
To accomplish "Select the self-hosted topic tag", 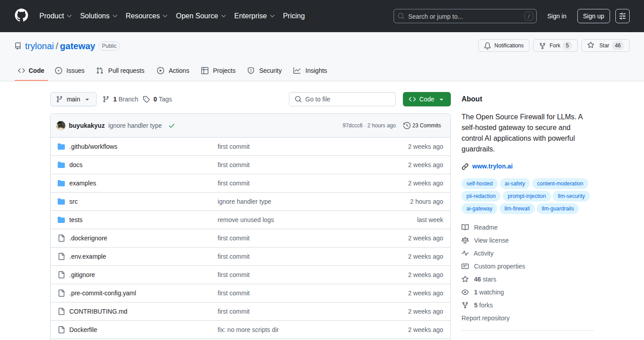I will point(479,184).
